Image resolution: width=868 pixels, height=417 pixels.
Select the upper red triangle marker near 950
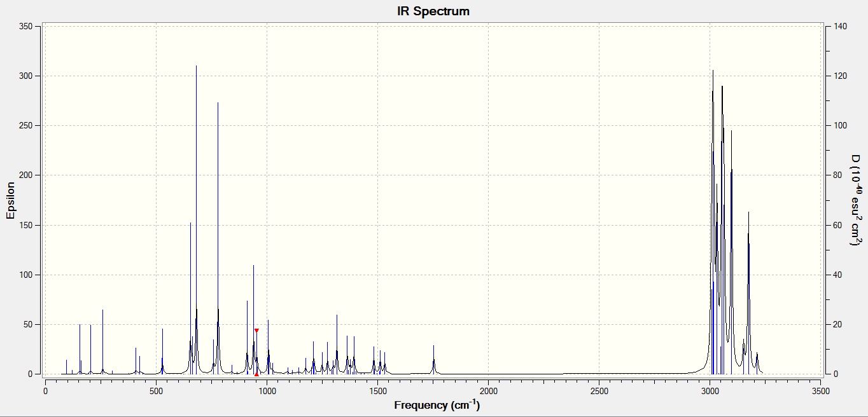click(256, 331)
